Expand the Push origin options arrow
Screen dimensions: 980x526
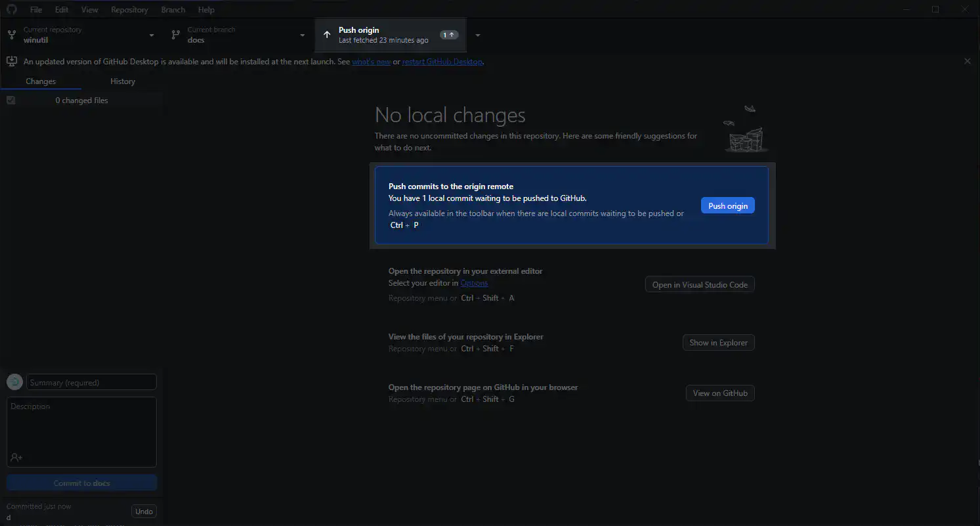(x=477, y=35)
